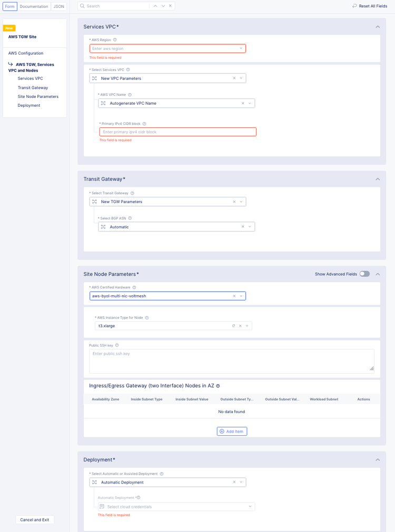Viewport: 395px width, 532px height.
Task: Click the search up arrow icon
Action: (155, 6)
